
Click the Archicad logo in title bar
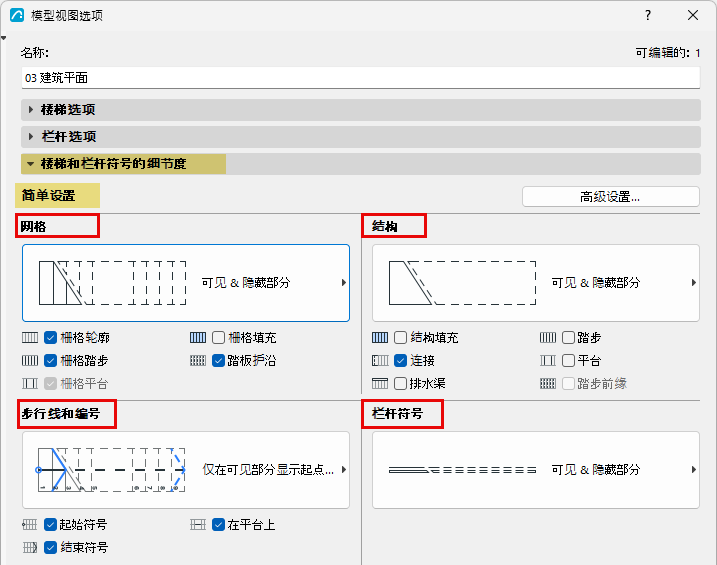click(x=17, y=15)
